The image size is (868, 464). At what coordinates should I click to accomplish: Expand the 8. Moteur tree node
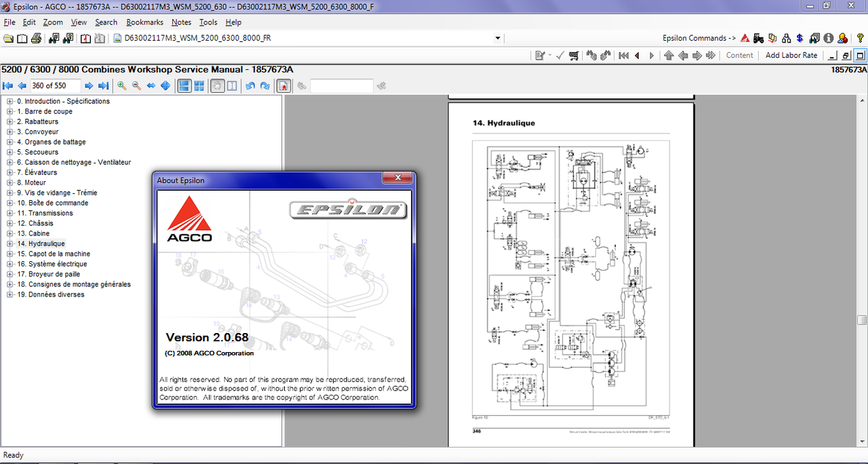(x=10, y=182)
